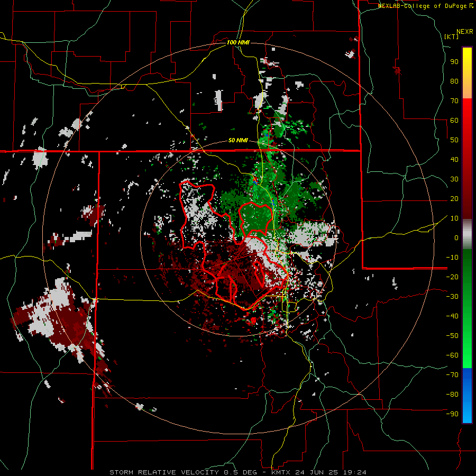The width and height of the screenshot is (476, 476).
Task: Click the NEXLAB-College of DuPage credit text
Action: (x=425, y=6)
